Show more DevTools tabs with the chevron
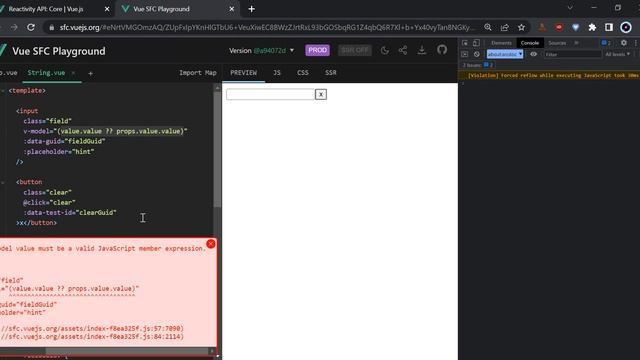This screenshot has width=640, height=360. (x=576, y=43)
